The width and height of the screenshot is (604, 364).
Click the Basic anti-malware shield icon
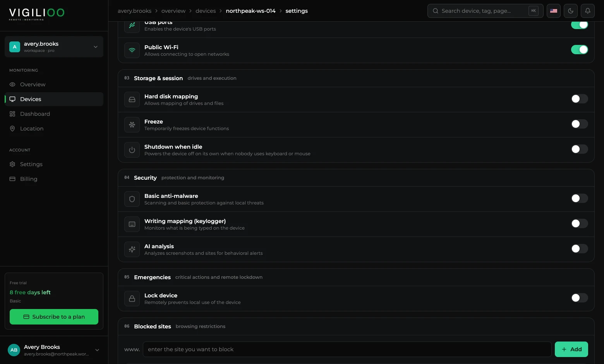132,199
